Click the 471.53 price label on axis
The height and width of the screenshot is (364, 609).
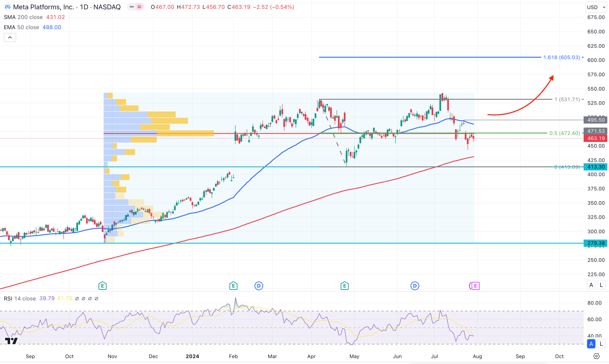(x=595, y=131)
